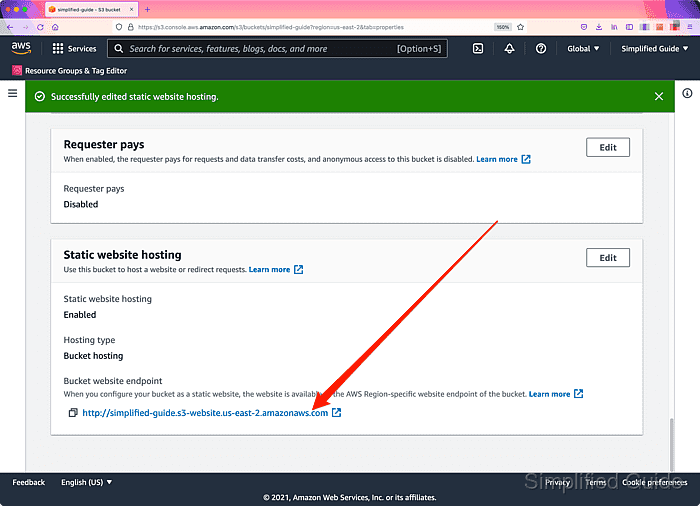Open a new browser tab with plus

point(147,9)
